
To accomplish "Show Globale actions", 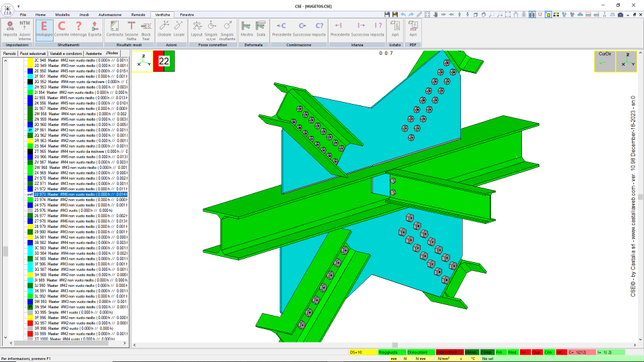I will click(164, 29).
